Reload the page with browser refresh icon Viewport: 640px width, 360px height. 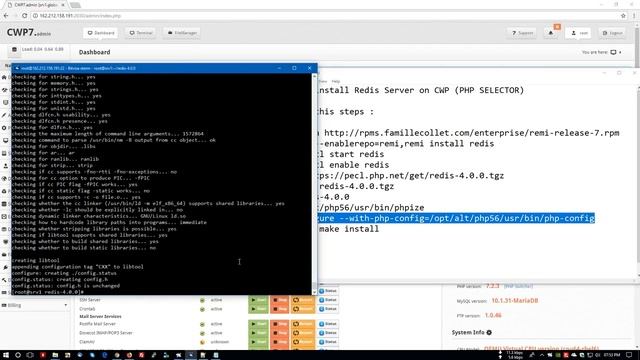click(24, 16)
